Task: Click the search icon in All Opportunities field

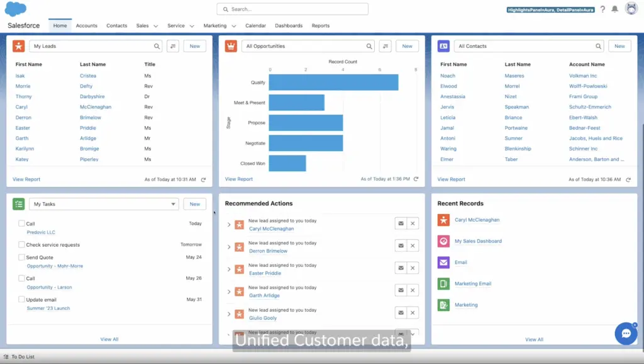Action: [x=369, y=47]
